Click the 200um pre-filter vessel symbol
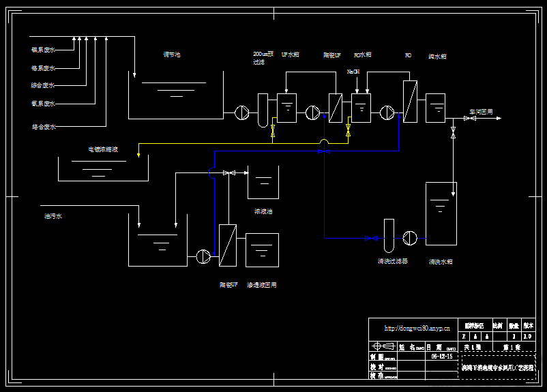 263,110
